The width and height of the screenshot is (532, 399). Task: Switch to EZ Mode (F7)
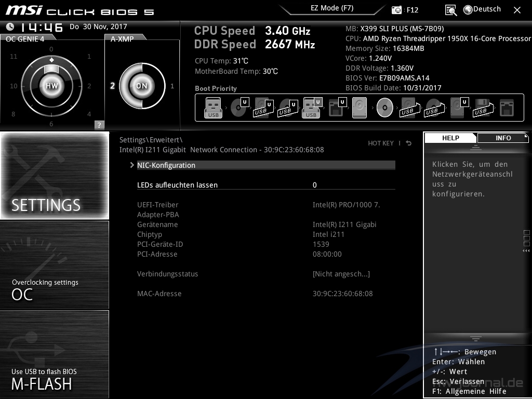tap(332, 8)
